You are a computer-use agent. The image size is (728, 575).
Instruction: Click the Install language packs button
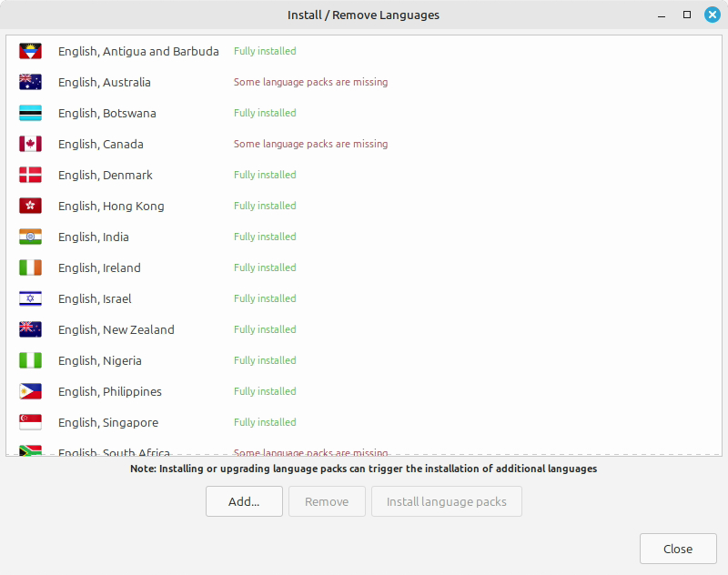coord(446,501)
